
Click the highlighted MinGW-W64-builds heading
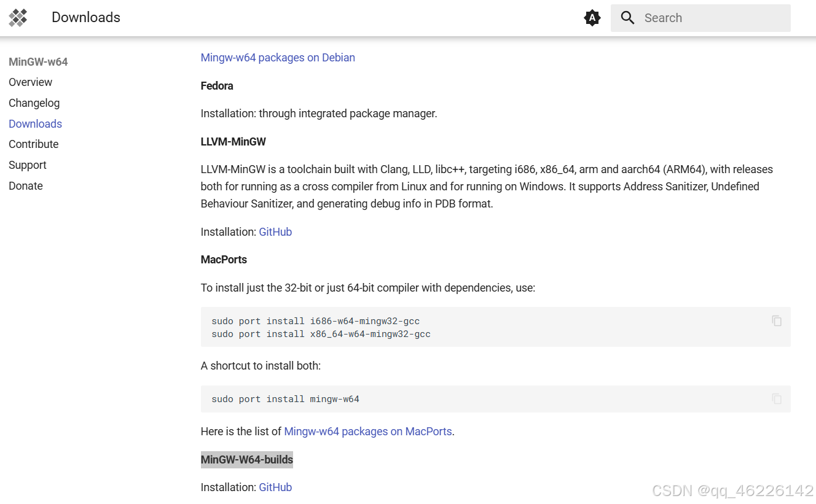click(247, 460)
